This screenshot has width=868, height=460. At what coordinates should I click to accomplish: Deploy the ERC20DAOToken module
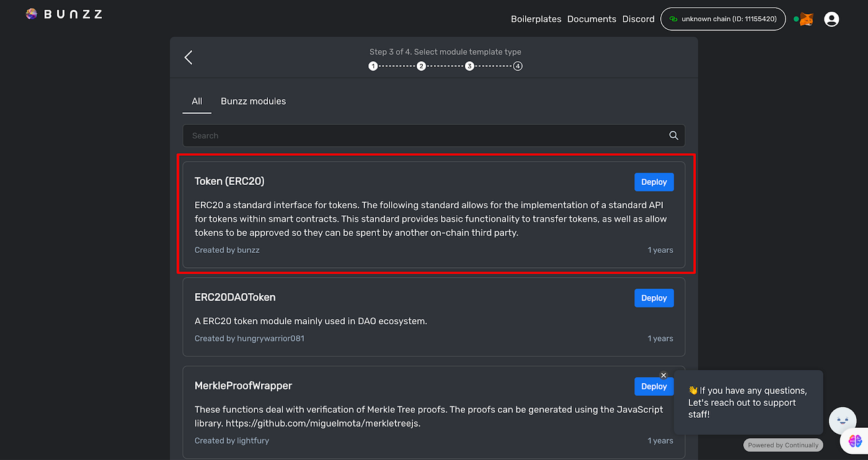[653, 298]
